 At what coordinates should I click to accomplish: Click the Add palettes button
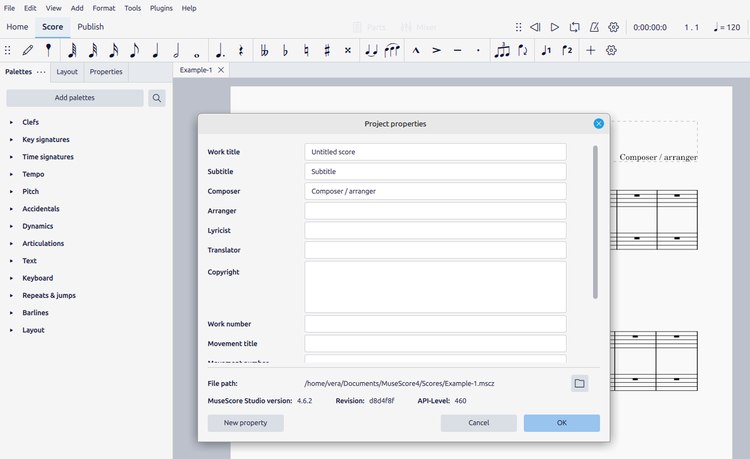75,98
